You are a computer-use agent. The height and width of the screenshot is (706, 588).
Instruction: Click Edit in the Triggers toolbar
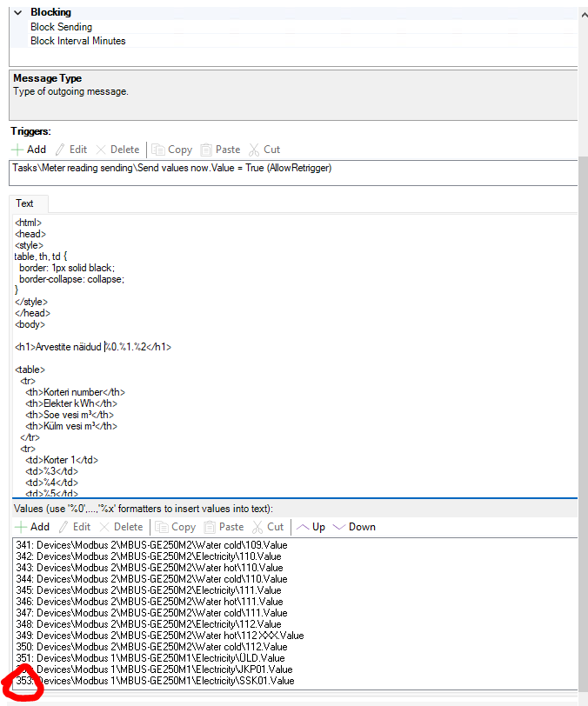(x=71, y=150)
